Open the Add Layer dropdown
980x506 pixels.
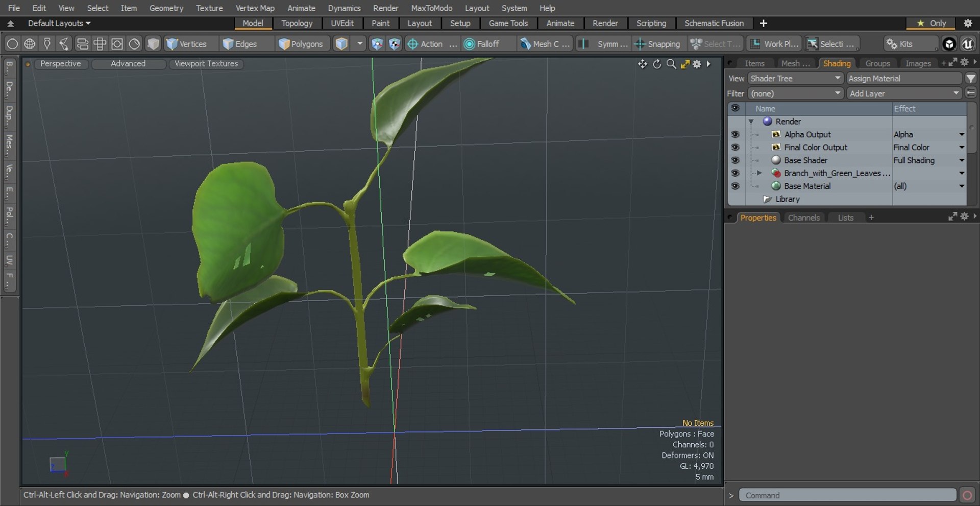pyautogui.click(x=904, y=93)
